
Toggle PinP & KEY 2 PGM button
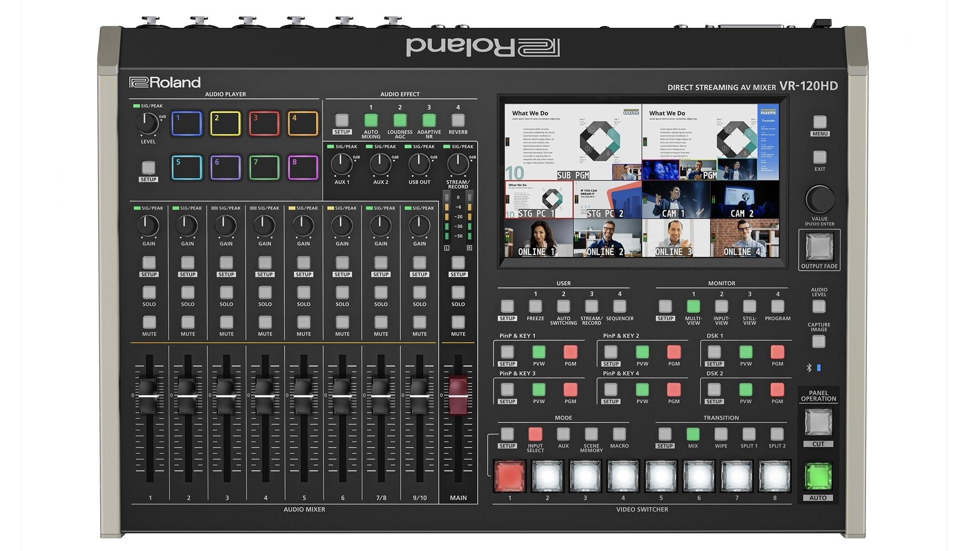[x=674, y=352]
